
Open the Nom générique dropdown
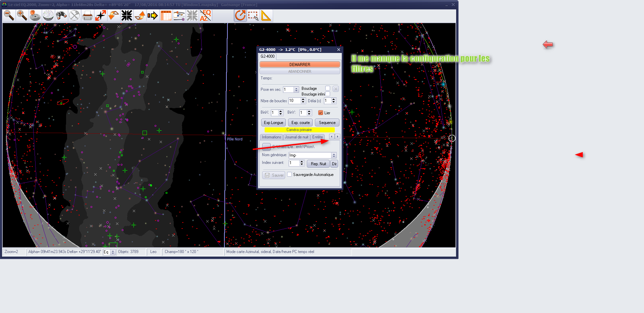[334, 155]
